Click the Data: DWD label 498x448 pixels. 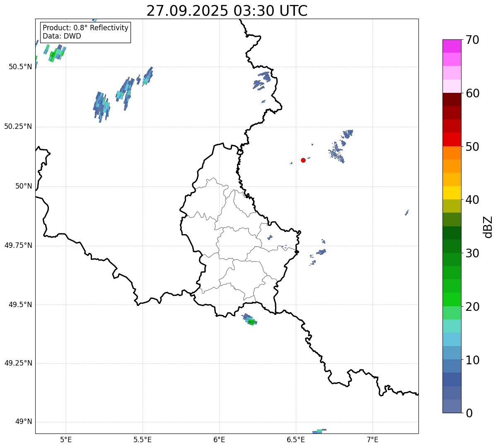coord(62,36)
